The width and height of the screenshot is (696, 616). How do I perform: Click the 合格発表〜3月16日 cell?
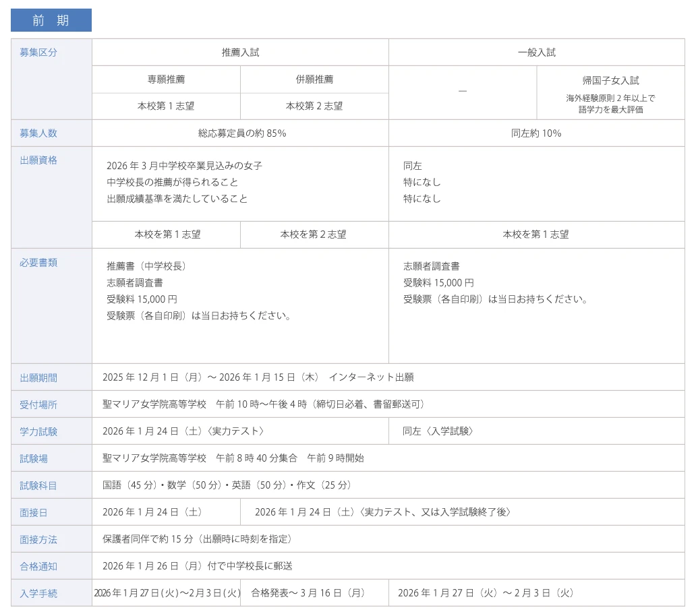(308, 593)
